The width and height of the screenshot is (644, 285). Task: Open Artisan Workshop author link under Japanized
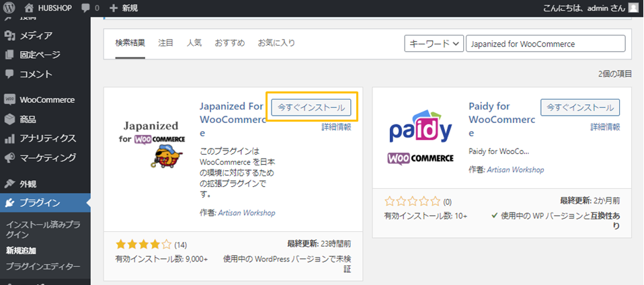click(247, 212)
